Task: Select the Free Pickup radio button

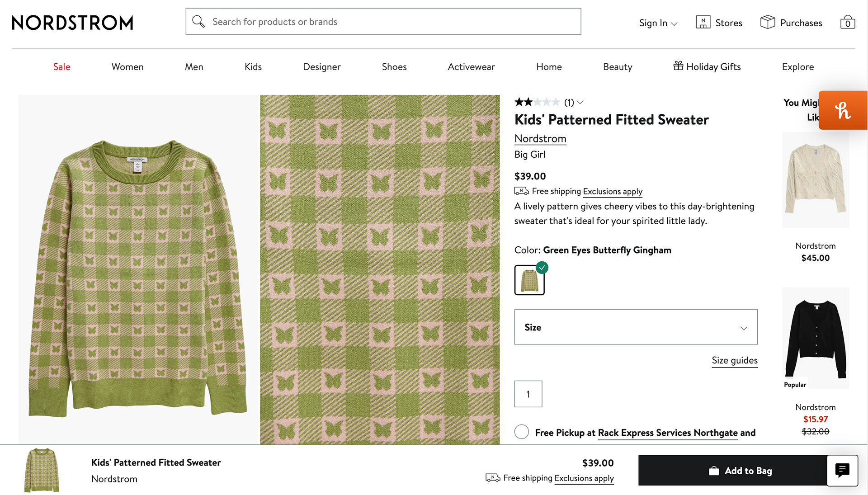Action: (522, 432)
